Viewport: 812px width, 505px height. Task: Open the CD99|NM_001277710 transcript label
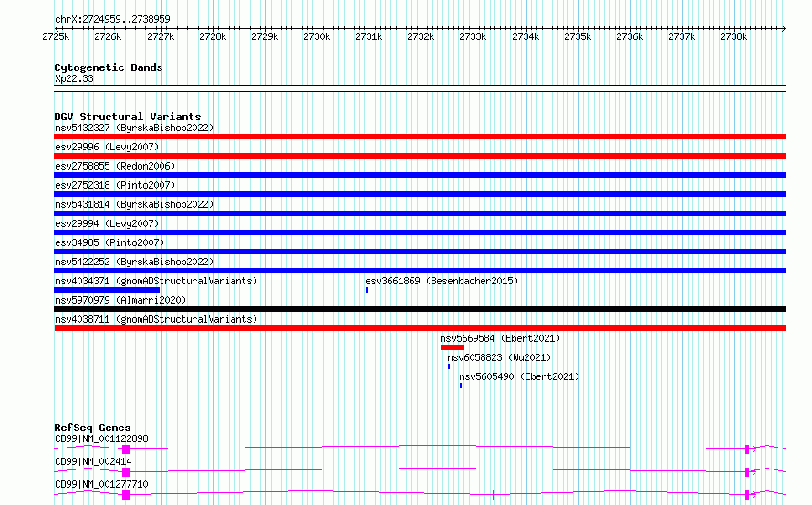101,484
